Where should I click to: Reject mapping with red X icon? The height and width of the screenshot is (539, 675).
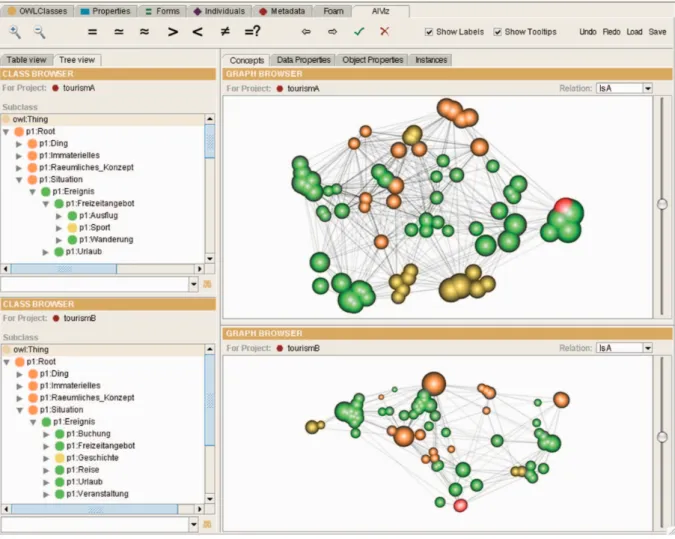[x=384, y=31]
